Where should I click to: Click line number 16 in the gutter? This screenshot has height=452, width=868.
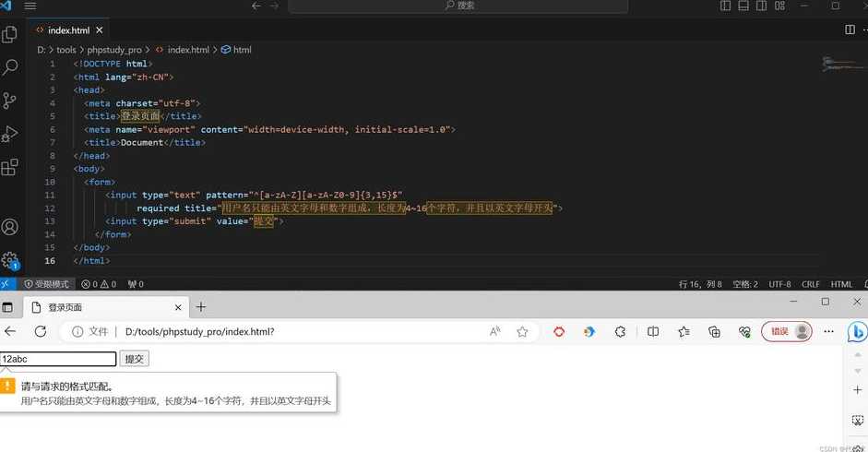(50, 261)
